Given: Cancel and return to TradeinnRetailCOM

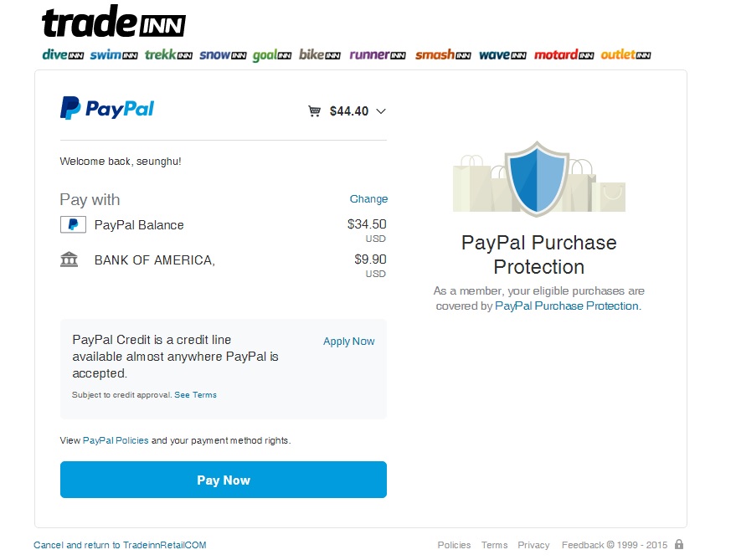Looking at the screenshot, I should tap(120, 545).
